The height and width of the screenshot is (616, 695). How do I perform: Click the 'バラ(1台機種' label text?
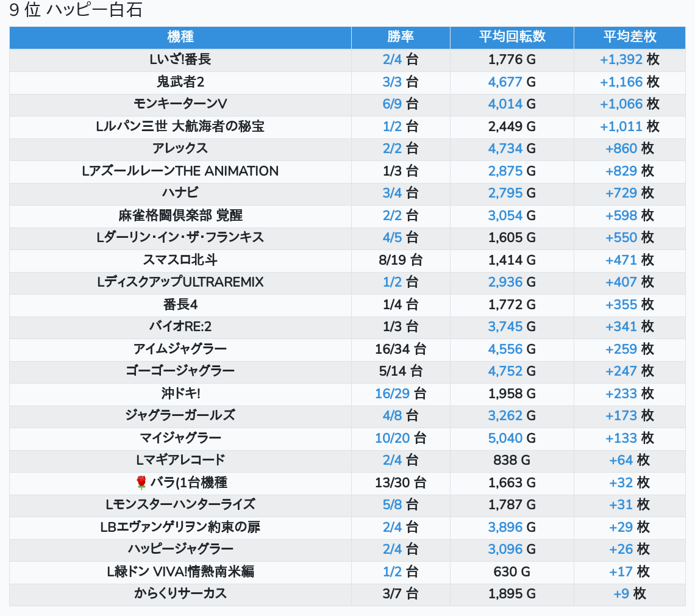coord(189,482)
